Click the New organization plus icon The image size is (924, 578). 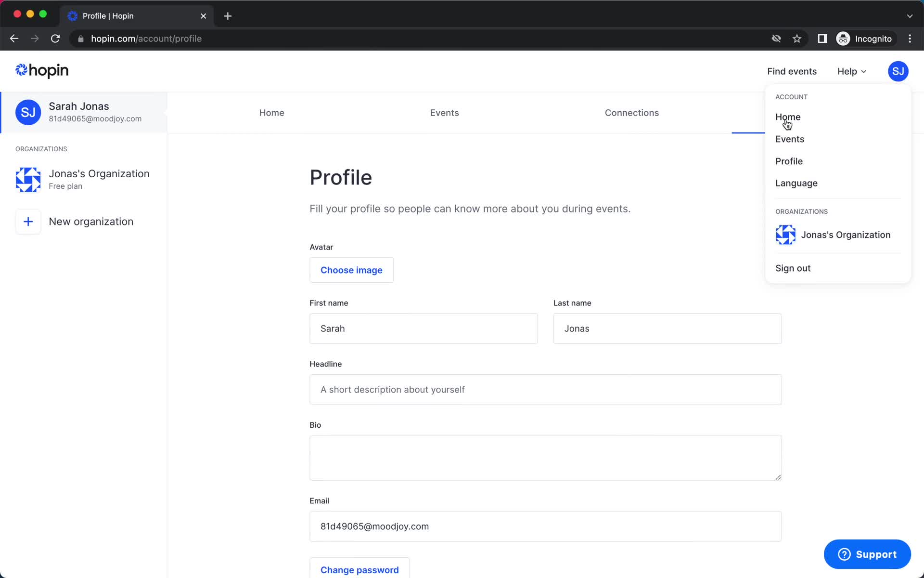27,221
